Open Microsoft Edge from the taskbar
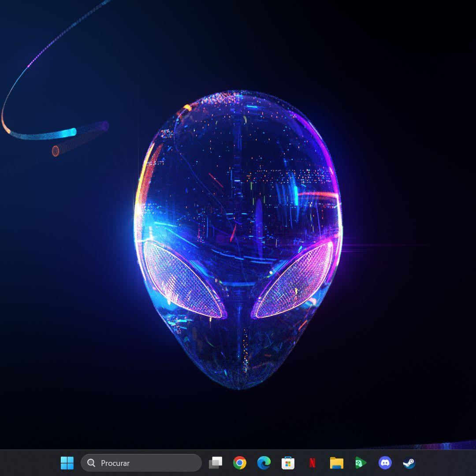 264,463
